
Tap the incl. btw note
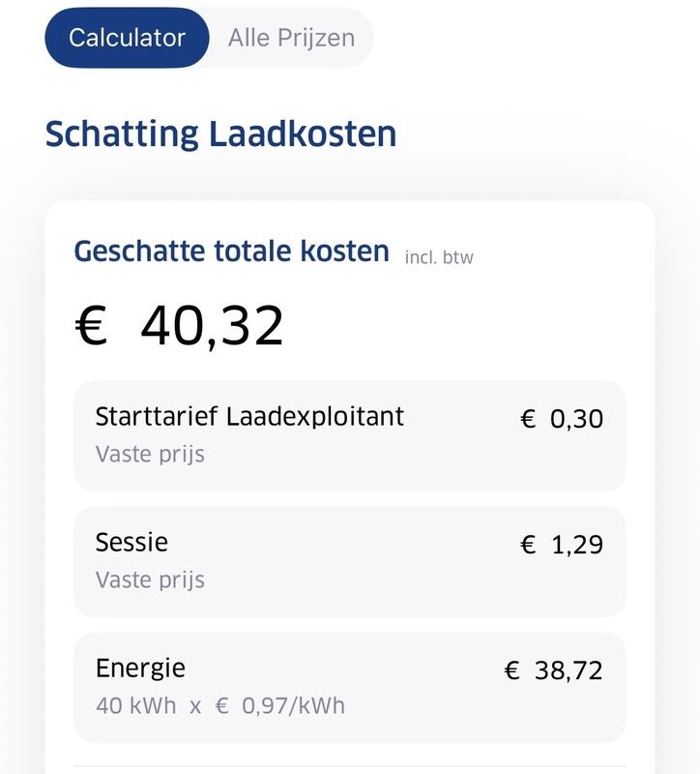439,257
